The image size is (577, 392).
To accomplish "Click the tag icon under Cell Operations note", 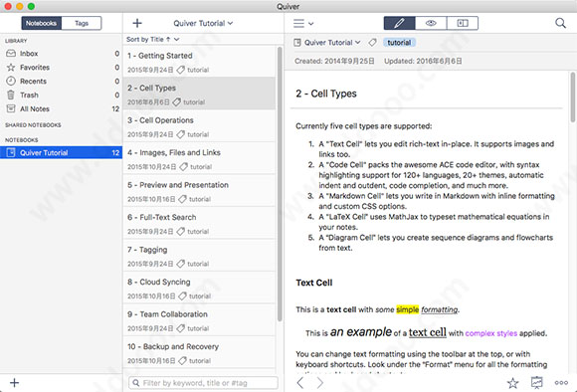I will (180, 134).
